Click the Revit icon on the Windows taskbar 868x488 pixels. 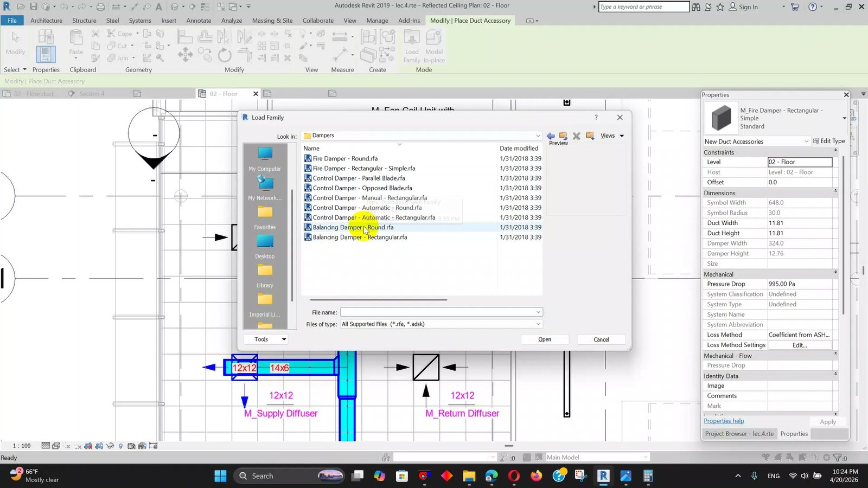pos(603,476)
